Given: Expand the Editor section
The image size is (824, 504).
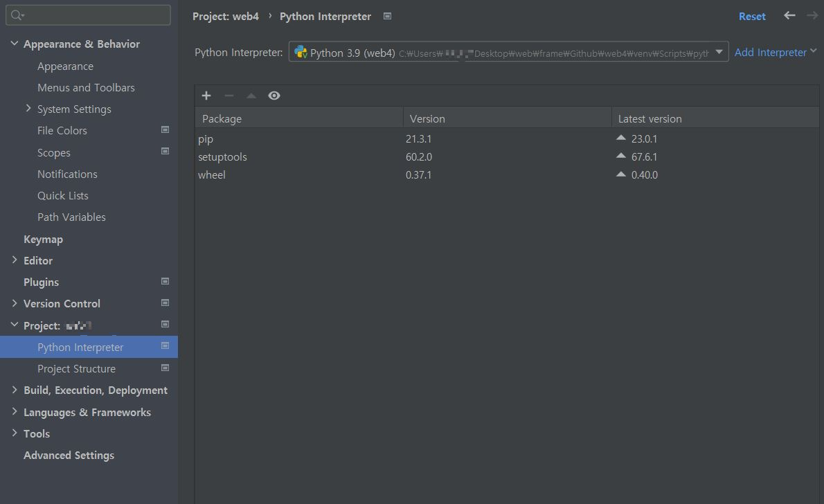Looking at the screenshot, I should pyautogui.click(x=14, y=260).
